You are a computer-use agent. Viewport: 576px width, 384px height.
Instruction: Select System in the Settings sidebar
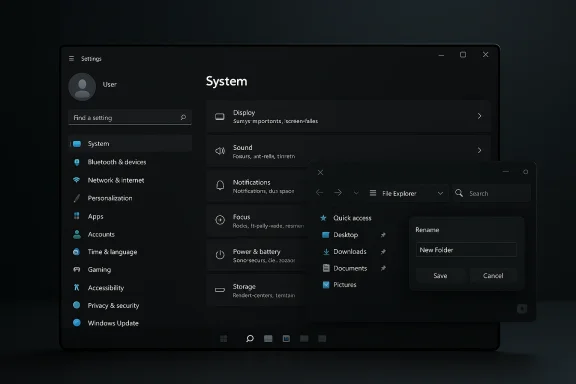coord(130,144)
